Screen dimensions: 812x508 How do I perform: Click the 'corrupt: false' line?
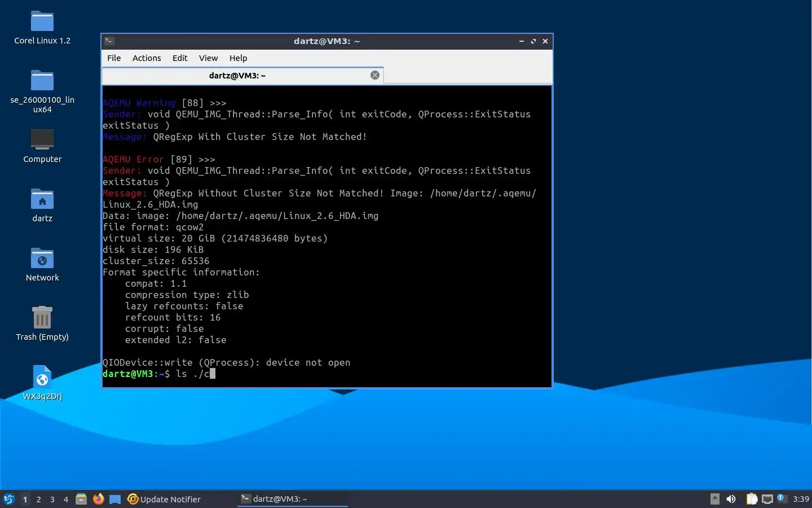(x=165, y=329)
